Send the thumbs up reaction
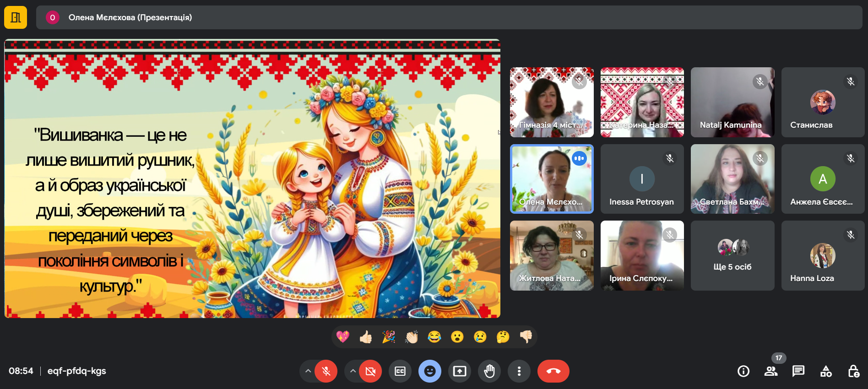The height and width of the screenshot is (389, 868). pos(366,337)
